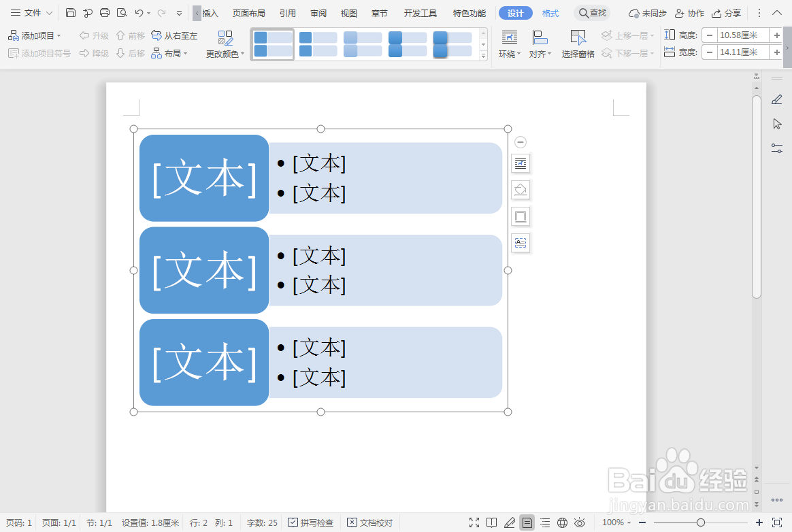
Task: Click the 后移 move down button
Action: 131,53
